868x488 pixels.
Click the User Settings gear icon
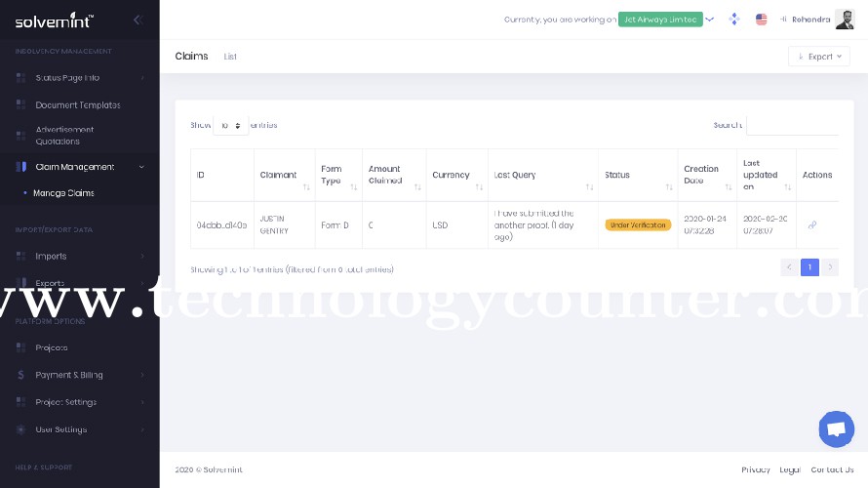point(20,429)
